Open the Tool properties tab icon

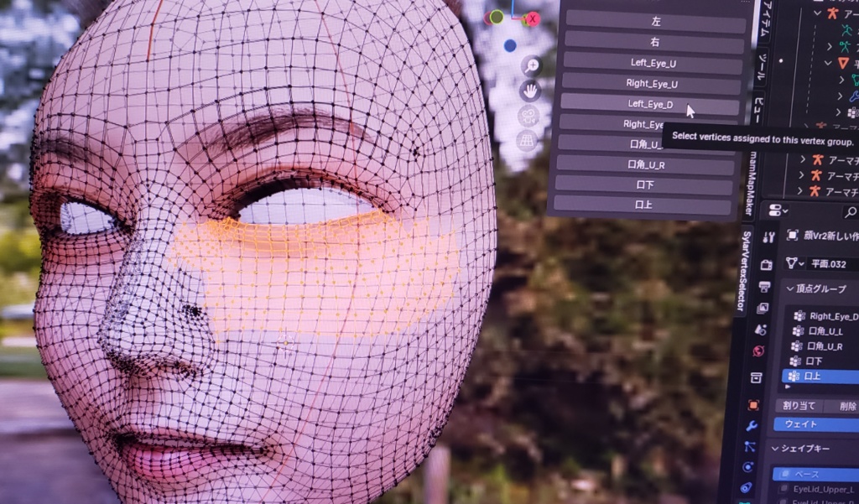[768, 237]
